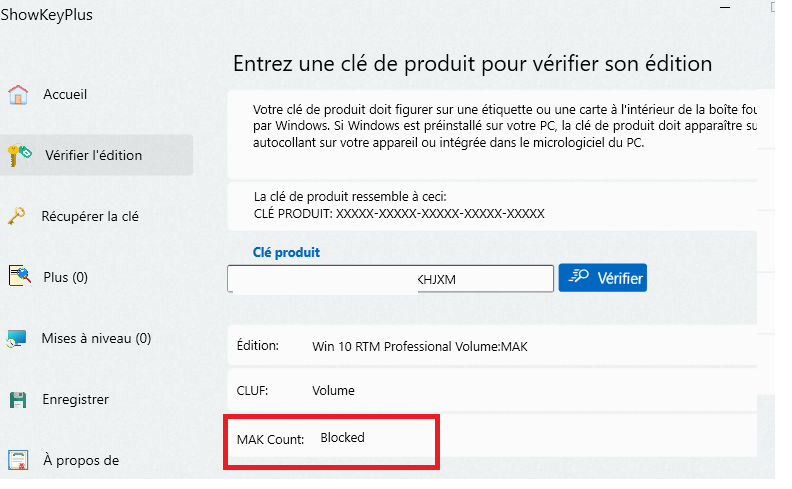The height and width of the screenshot is (489, 792).
Task: Click the Mises à niveau monitor icon
Action: [16, 338]
